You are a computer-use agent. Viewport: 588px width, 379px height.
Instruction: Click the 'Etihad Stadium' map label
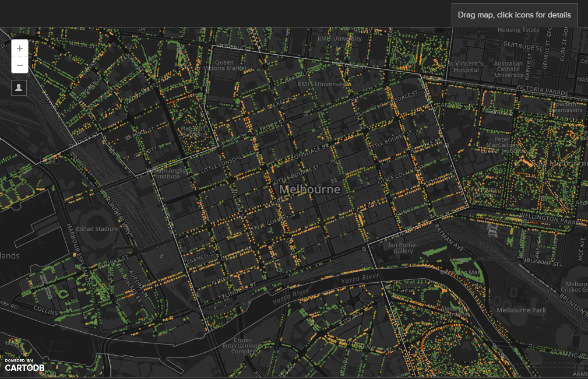(x=97, y=229)
